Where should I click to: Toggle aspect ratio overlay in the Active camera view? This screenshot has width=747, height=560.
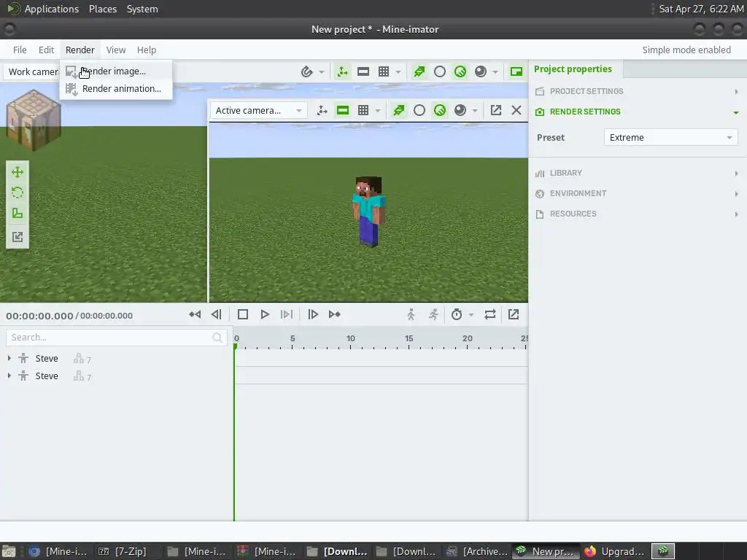(343, 111)
